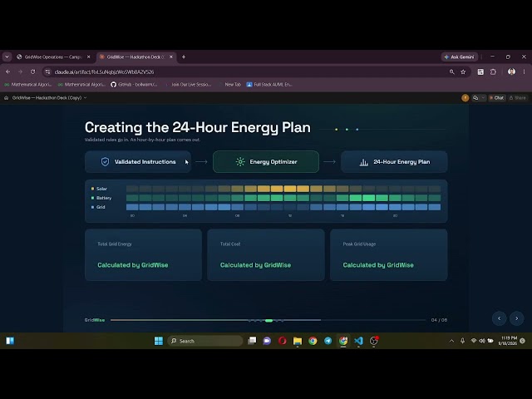Close the GridWise Hackathon Deck tab
The width and height of the screenshot is (532, 399).
171,57
